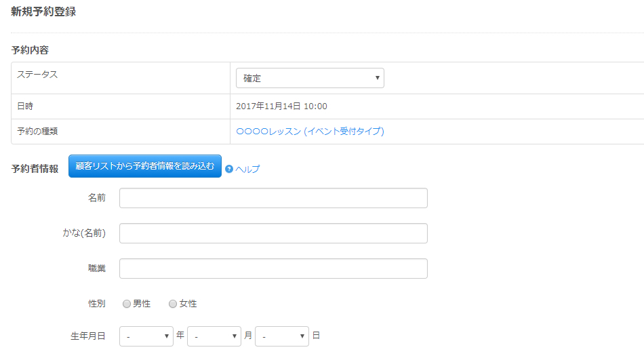Open the ヘルプ link text
Image resolution: width=644 pixels, height=356 pixels.
tap(247, 170)
